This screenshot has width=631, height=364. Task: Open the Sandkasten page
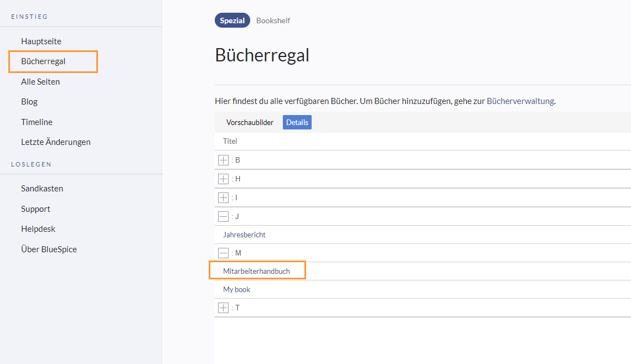tap(42, 189)
